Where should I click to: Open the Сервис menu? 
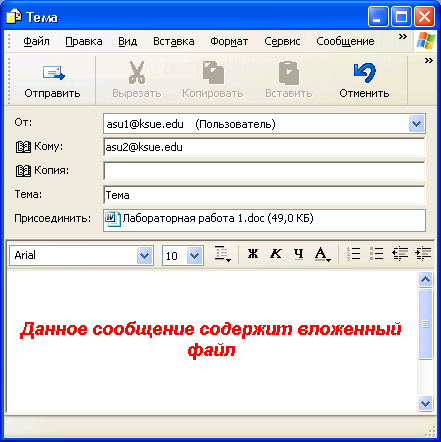[x=282, y=42]
